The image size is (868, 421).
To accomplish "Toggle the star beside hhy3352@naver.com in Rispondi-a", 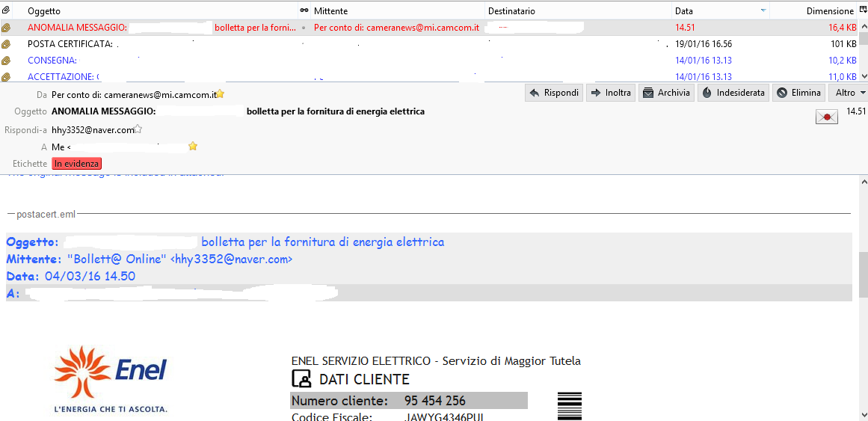I will (x=138, y=129).
